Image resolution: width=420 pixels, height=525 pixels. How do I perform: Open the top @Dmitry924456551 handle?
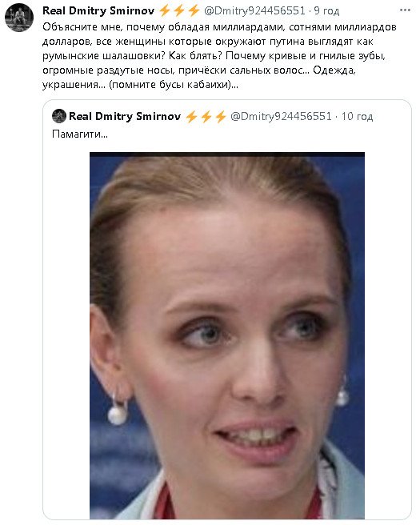254,10
